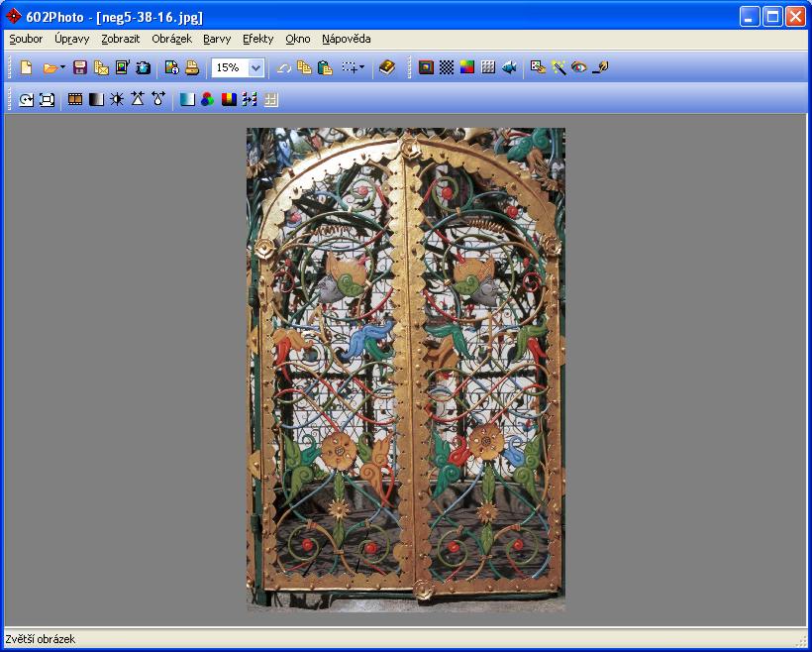812x652 pixels.
Task: Convert to grayscale gradient icon
Action: (x=96, y=99)
